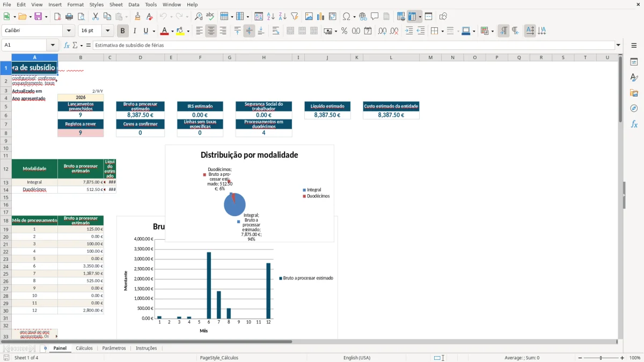Select the Clone Formatting paintbrush
Image resolution: width=644 pixels, height=362 pixels.
coord(138,17)
